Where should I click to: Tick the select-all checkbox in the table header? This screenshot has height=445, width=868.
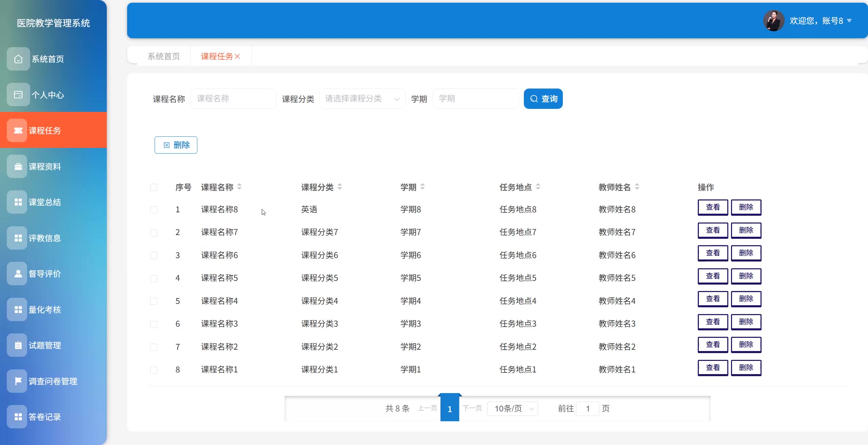[154, 187]
